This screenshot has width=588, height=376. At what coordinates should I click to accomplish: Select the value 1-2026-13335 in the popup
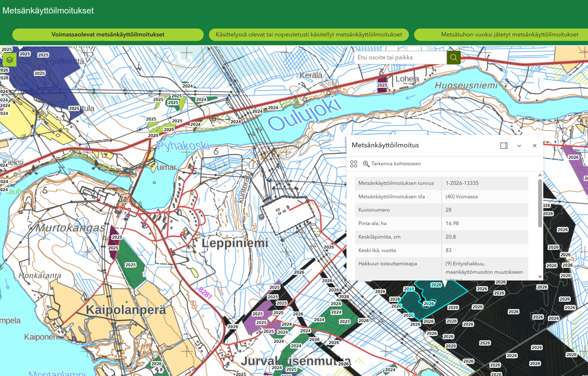462,183
